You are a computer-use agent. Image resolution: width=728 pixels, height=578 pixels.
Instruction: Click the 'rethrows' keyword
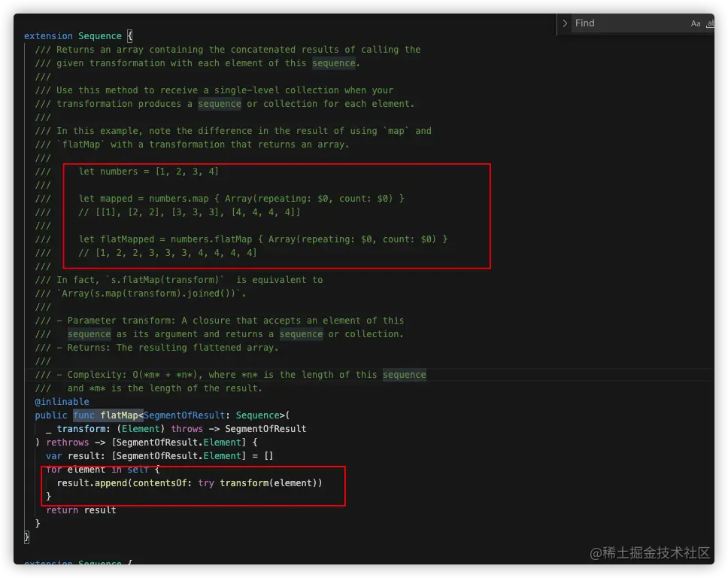[x=68, y=443]
